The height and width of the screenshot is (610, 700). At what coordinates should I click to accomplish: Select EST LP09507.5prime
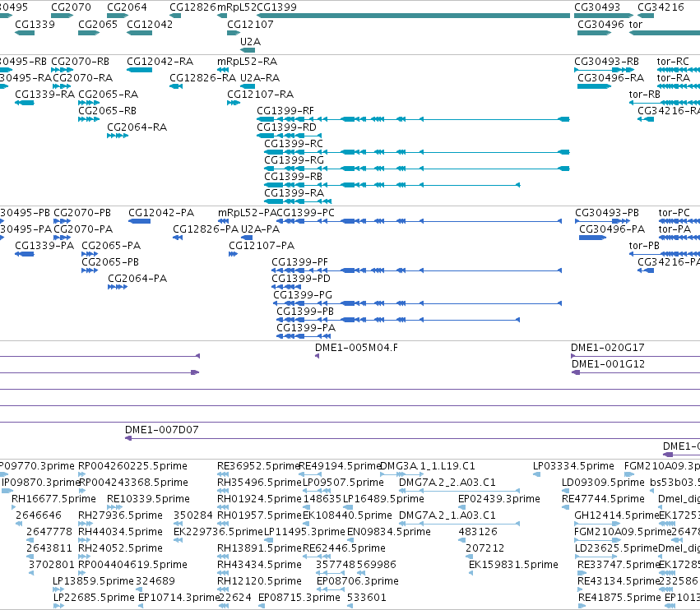pyautogui.click(x=343, y=483)
